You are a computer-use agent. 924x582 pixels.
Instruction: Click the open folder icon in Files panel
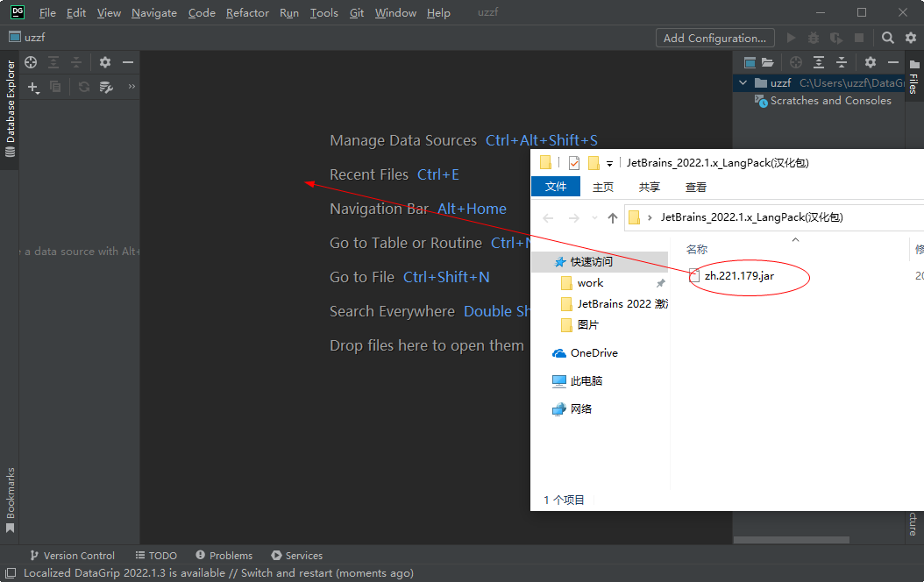pos(767,62)
